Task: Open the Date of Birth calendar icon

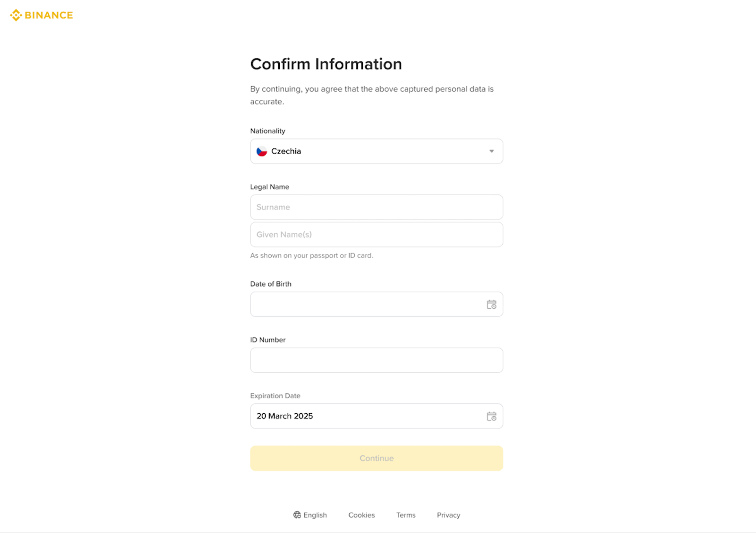Action: (x=491, y=305)
